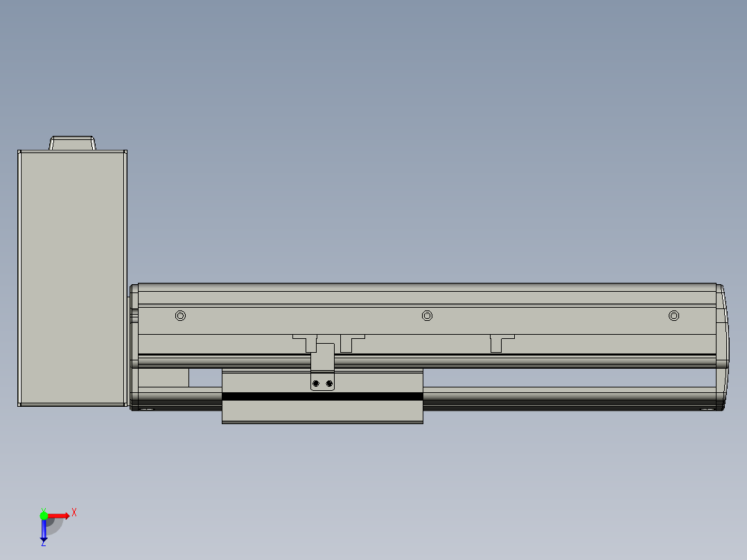Select the right countersunk screw hole on the rail
Screen dimensions: 747x560
(674, 315)
